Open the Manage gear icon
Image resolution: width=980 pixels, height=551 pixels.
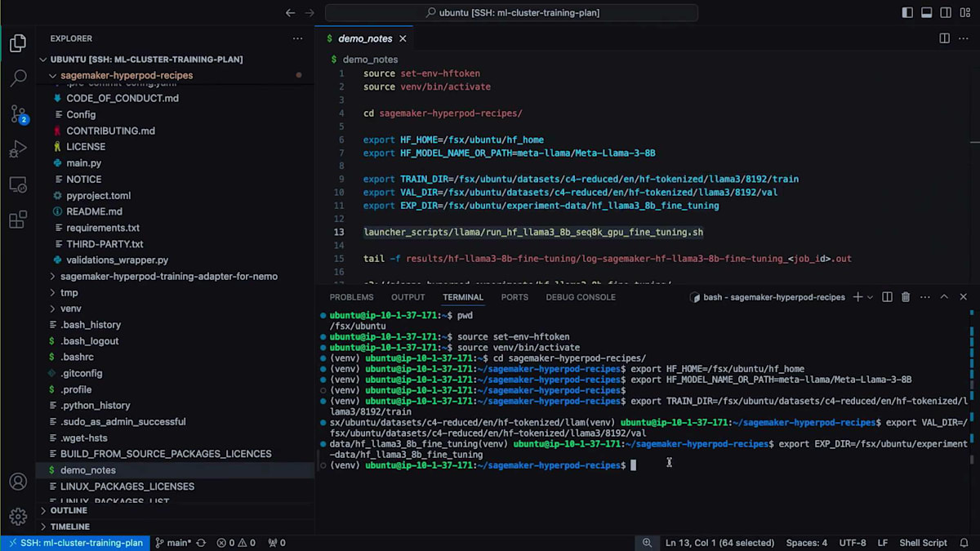click(18, 517)
